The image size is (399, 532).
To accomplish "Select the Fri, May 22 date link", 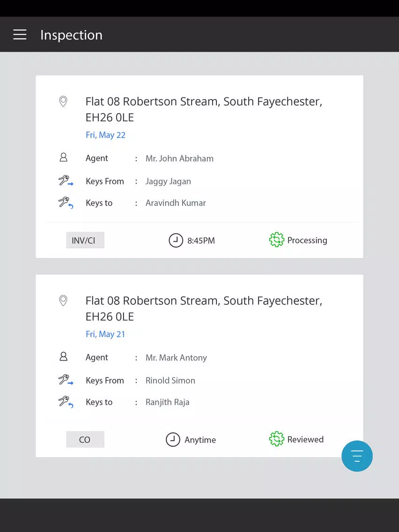I will click(105, 135).
